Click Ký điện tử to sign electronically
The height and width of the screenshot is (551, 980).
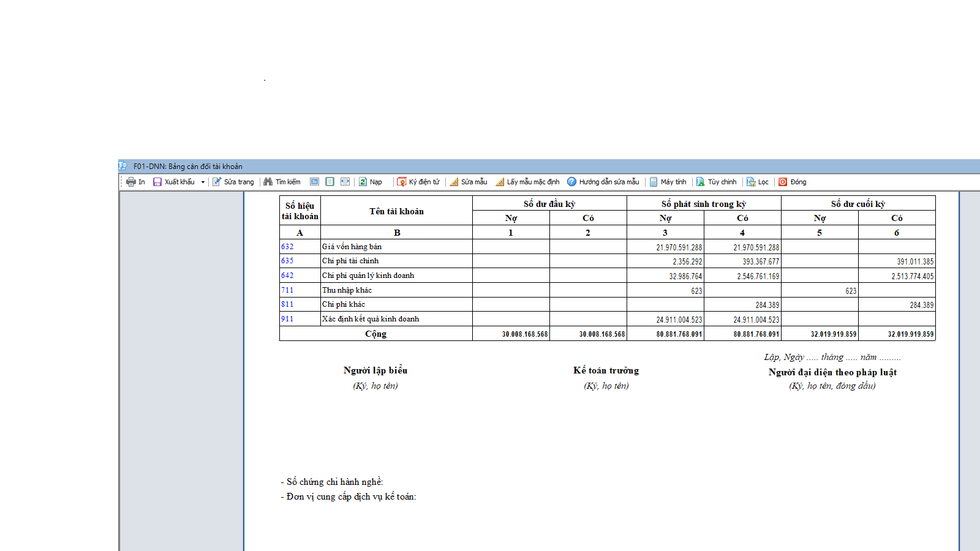coord(418,182)
